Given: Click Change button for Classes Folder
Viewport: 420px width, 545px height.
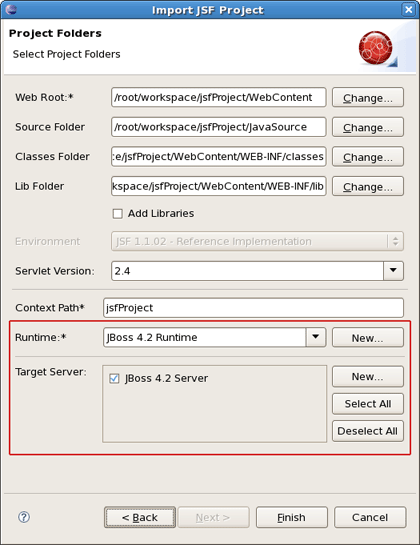Looking at the screenshot, I should [368, 157].
